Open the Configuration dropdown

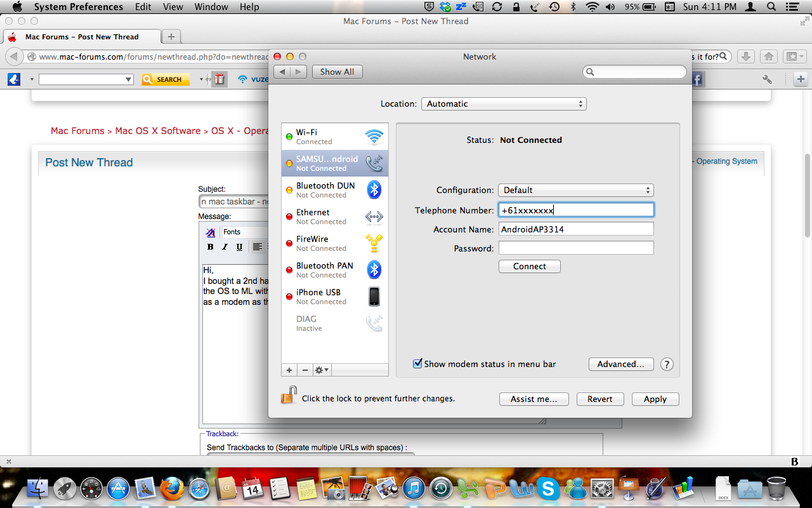pos(575,190)
